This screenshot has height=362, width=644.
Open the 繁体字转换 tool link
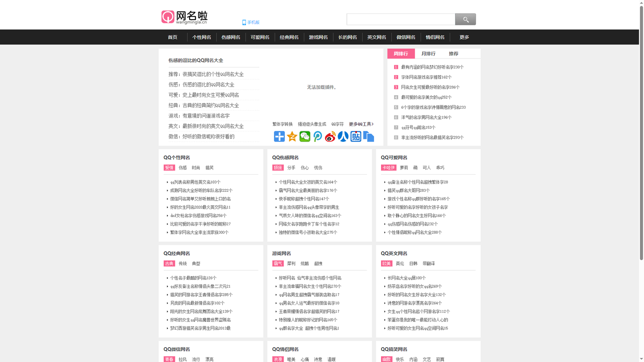(x=283, y=124)
